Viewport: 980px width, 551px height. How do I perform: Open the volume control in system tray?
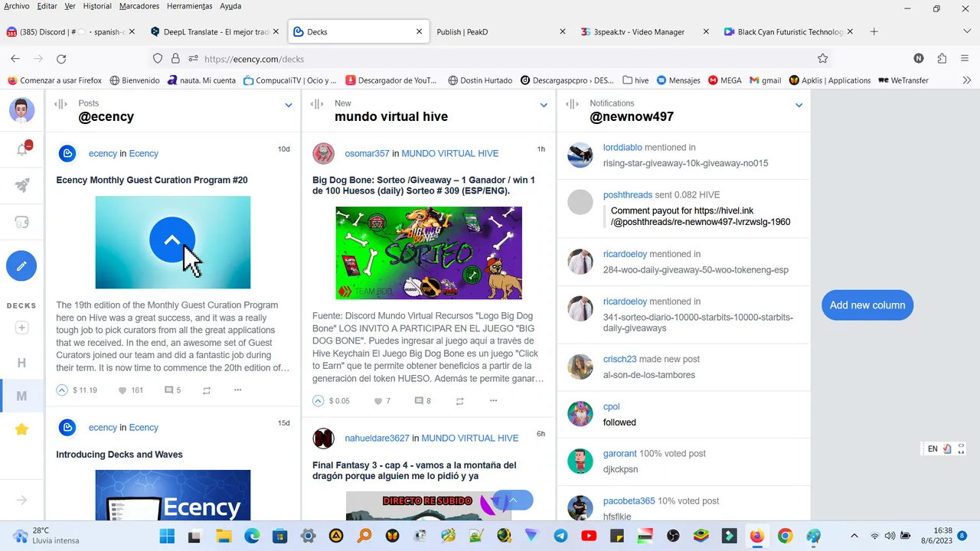click(x=890, y=536)
